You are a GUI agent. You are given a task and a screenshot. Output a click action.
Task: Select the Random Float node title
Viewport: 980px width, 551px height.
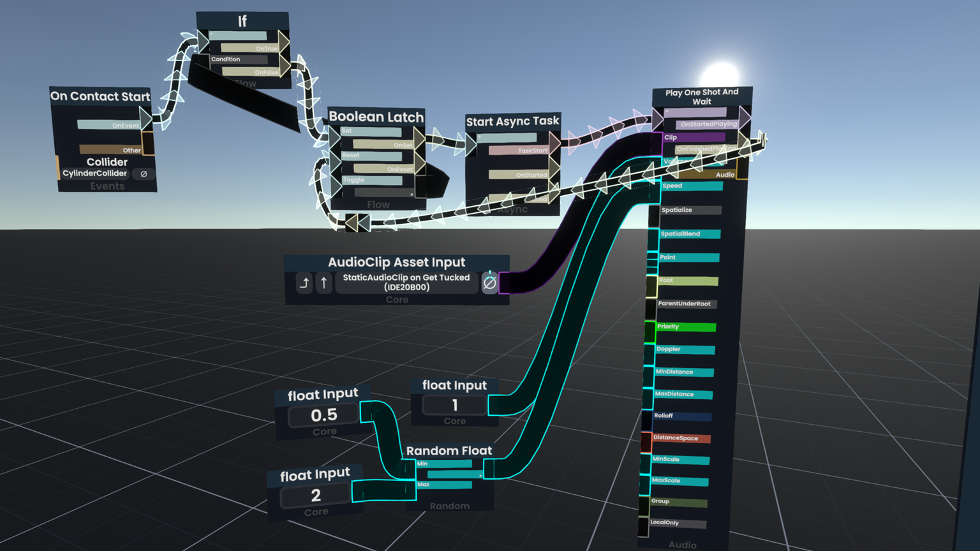[x=449, y=451]
